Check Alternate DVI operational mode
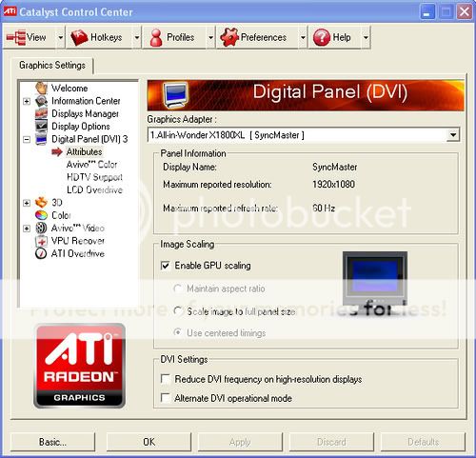Viewport: 476px width, 458px height. click(166, 398)
